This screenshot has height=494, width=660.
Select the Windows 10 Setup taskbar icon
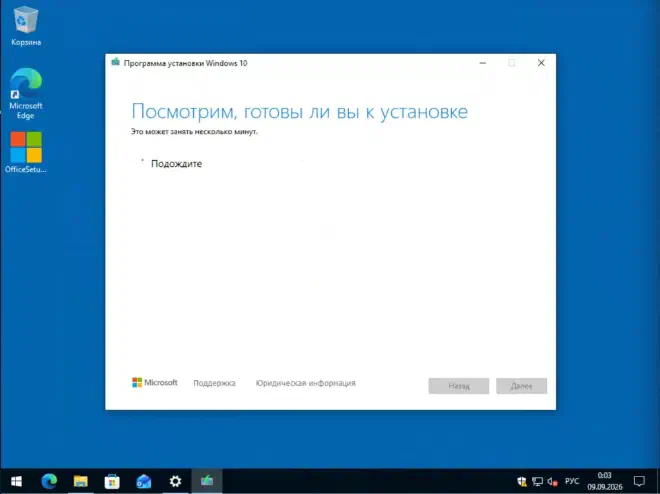pos(207,481)
